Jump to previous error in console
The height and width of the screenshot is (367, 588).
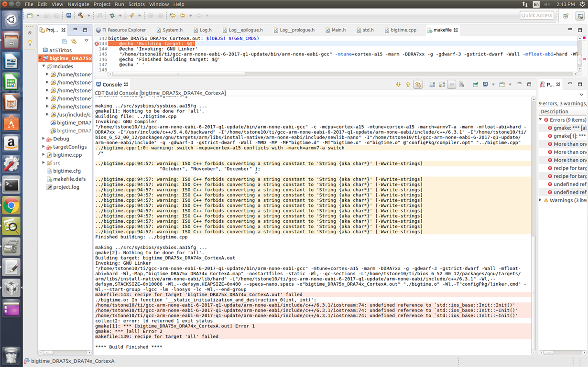click(x=408, y=85)
